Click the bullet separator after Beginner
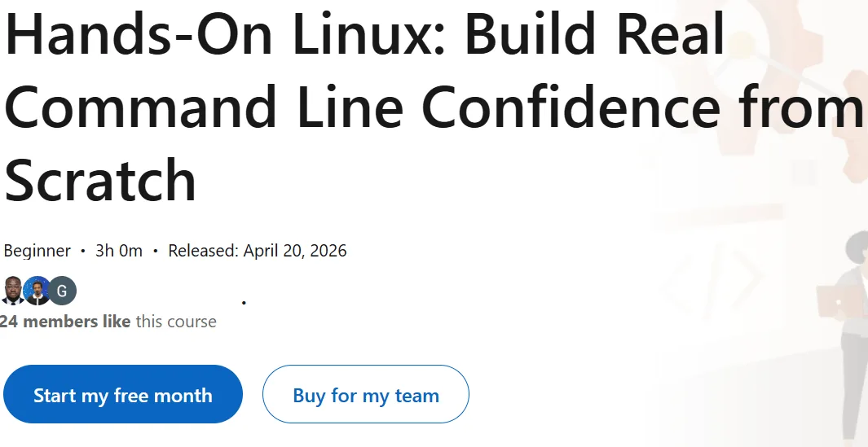The image size is (868, 447). [x=83, y=251]
